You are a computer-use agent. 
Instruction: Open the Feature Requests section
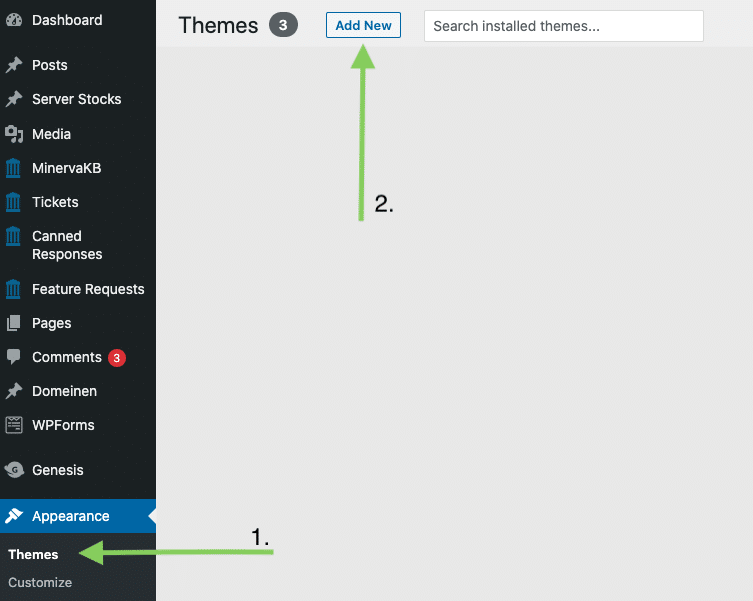pyautogui.click(x=88, y=289)
